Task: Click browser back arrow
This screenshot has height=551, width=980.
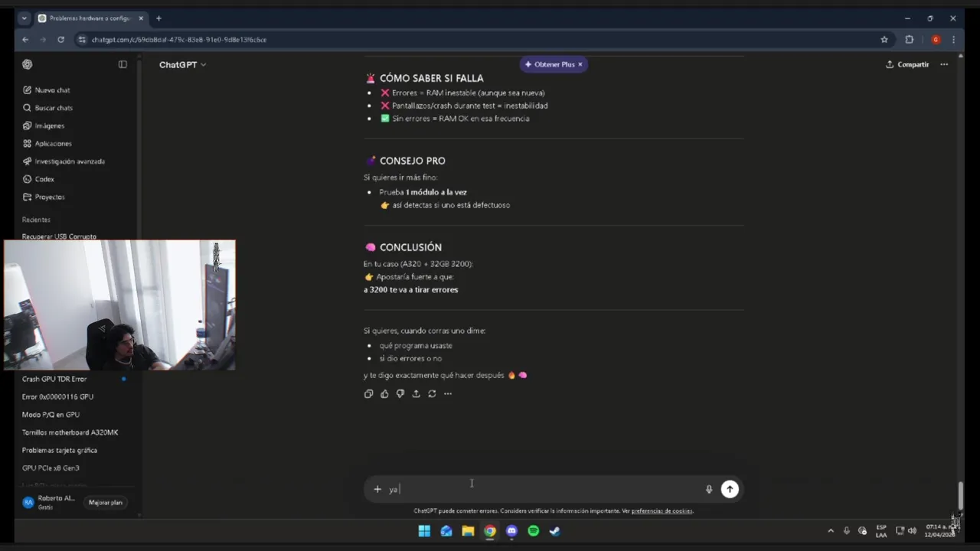Action: tap(25, 39)
